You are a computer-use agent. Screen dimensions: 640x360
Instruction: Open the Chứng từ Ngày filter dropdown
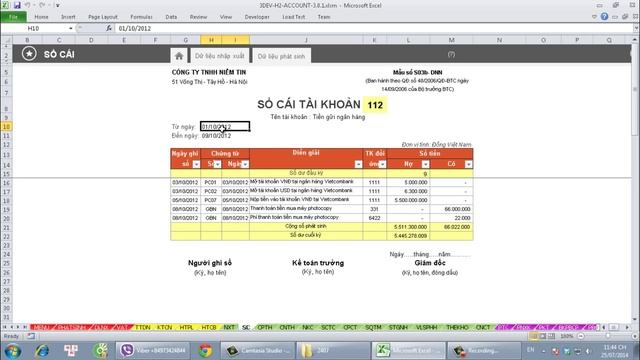click(245, 164)
